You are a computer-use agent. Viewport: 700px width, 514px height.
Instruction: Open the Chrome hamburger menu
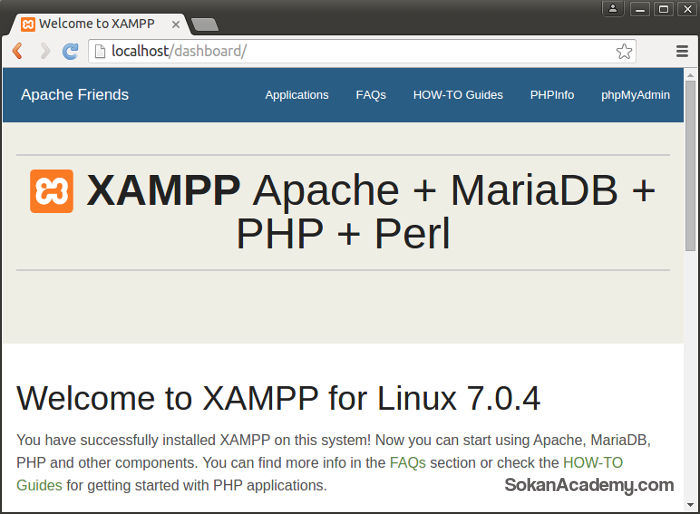pyautogui.click(x=682, y=51)
